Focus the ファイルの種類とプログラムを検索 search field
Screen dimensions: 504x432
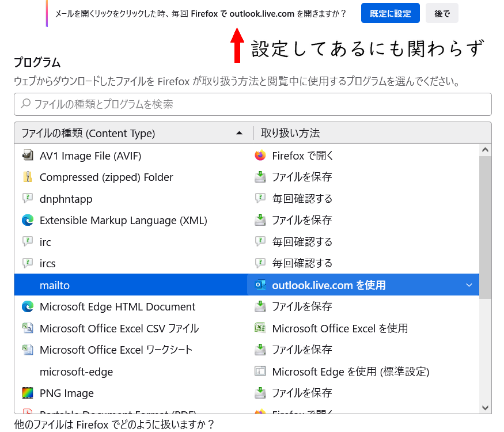(x=253, y=104)
